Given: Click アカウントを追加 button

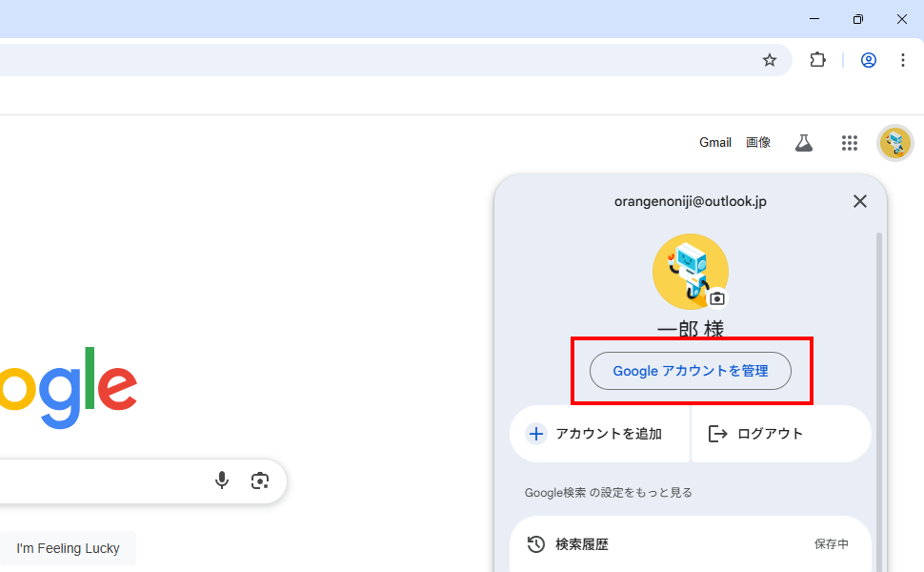Looking at the screenshot, I should coord(599,434).
